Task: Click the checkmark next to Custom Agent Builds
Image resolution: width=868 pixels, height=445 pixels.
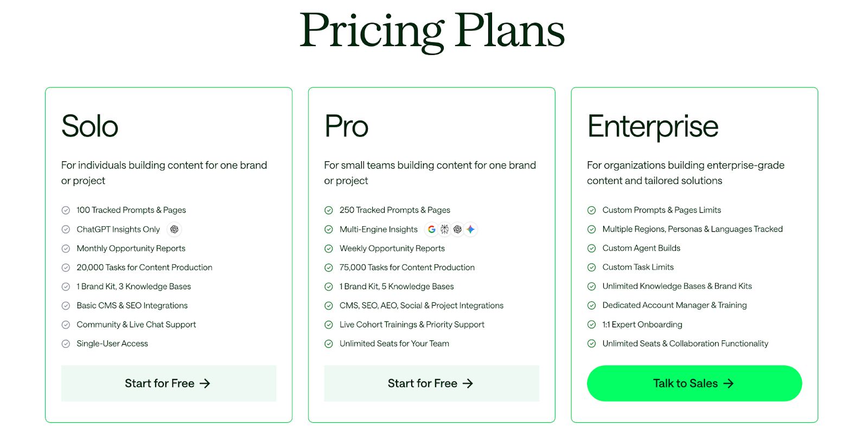Action: click(591, 248)
